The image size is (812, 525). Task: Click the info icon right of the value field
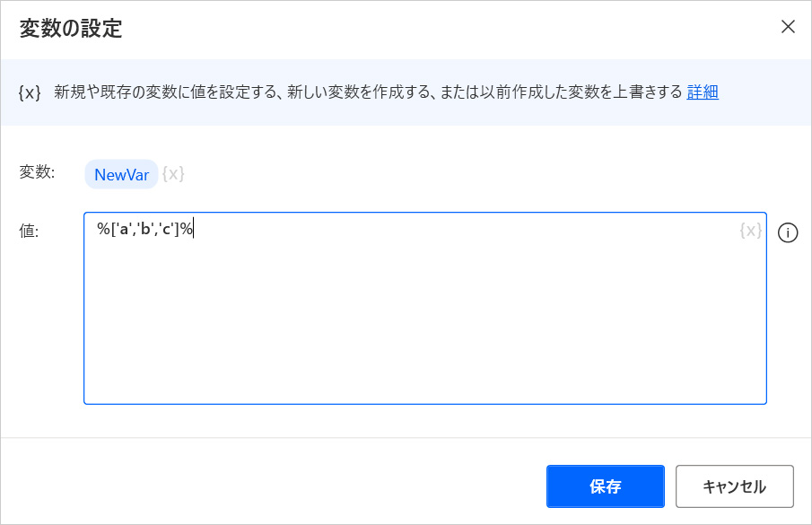[788, 233]
